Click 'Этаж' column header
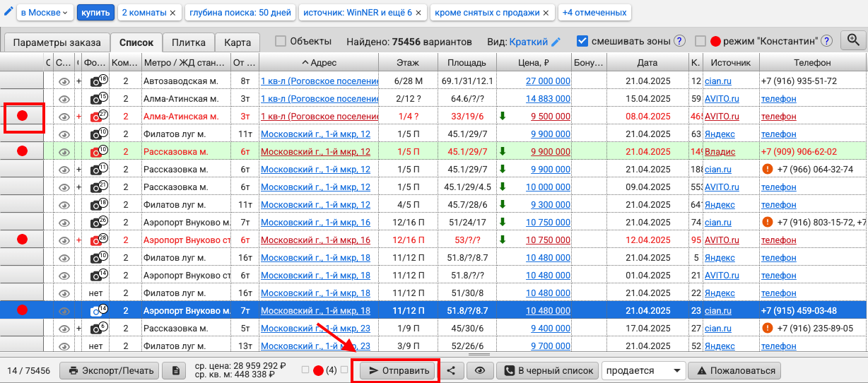 [408, 62]
